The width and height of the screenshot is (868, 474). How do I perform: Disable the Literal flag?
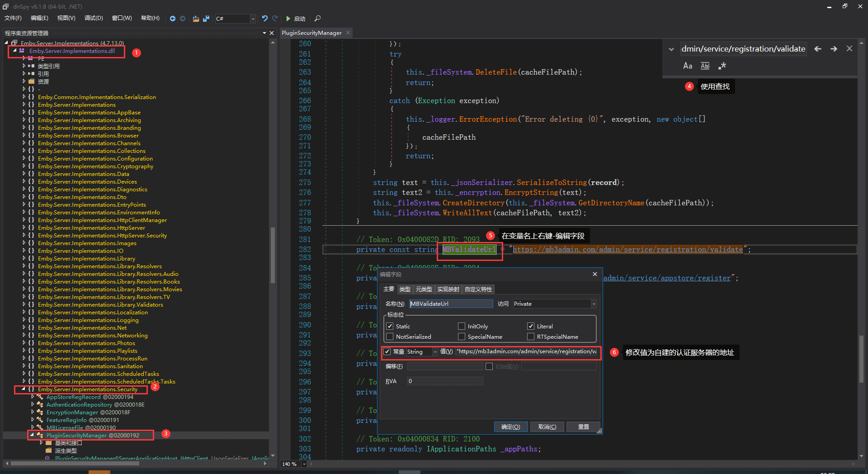(531, 326)
